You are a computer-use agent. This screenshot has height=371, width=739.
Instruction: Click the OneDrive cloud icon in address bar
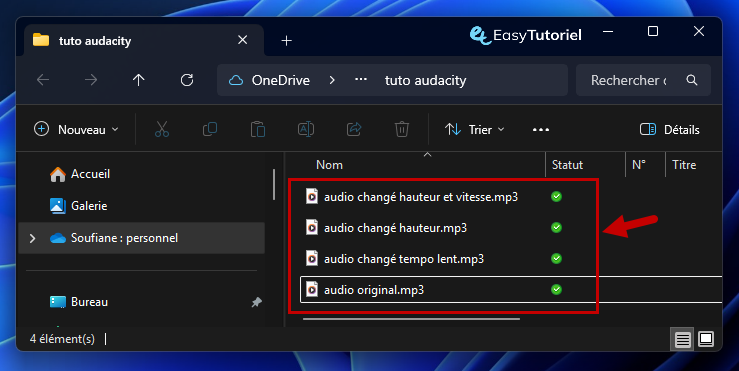click(x=236, y=81)
